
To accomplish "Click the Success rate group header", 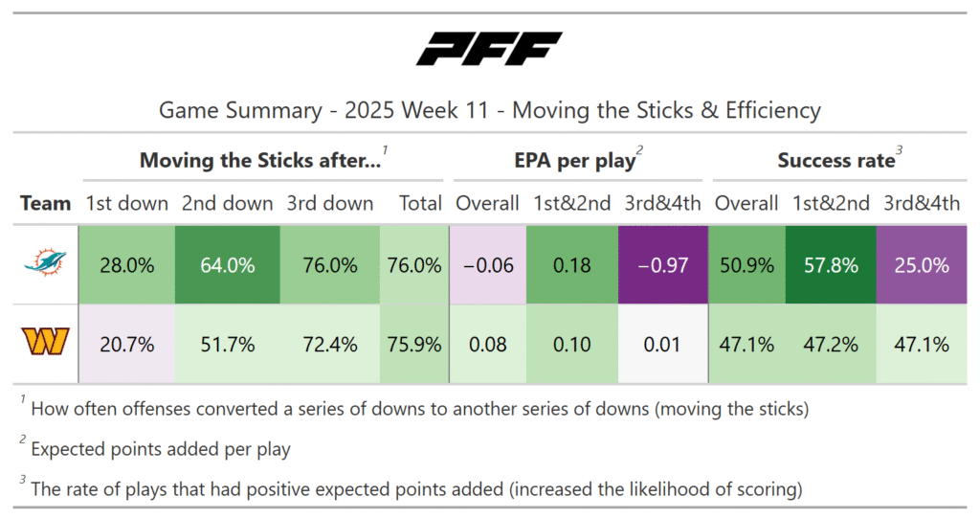I will 835,160.
